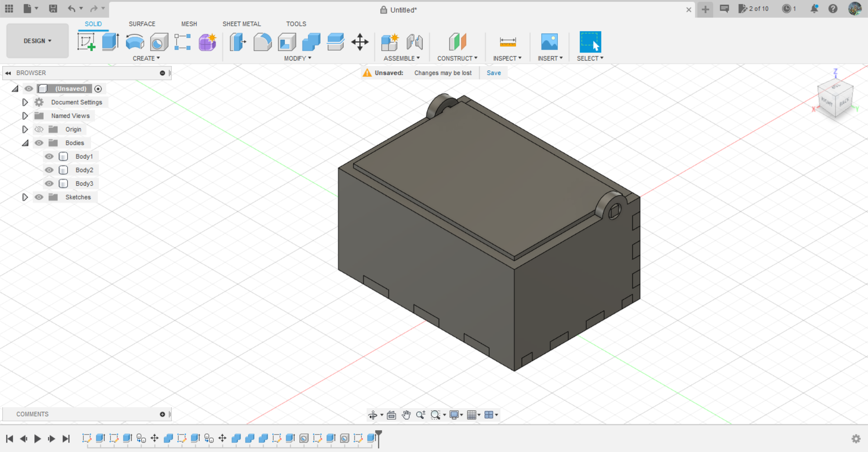The height and width of the screenshot is (452, 868).
Task: Select the Hole tool
Action: point(159,42)
